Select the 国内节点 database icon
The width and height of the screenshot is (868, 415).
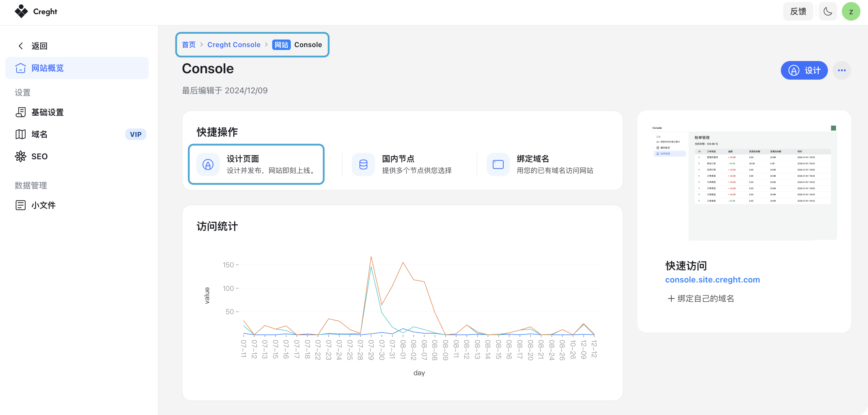coord(363,164)
